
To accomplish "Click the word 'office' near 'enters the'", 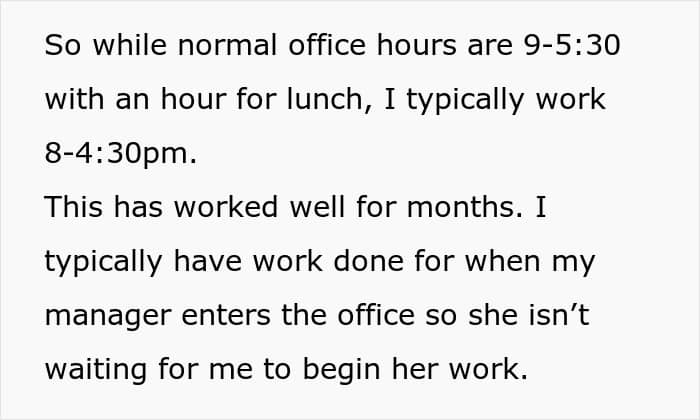I will [x=376, y=315].
